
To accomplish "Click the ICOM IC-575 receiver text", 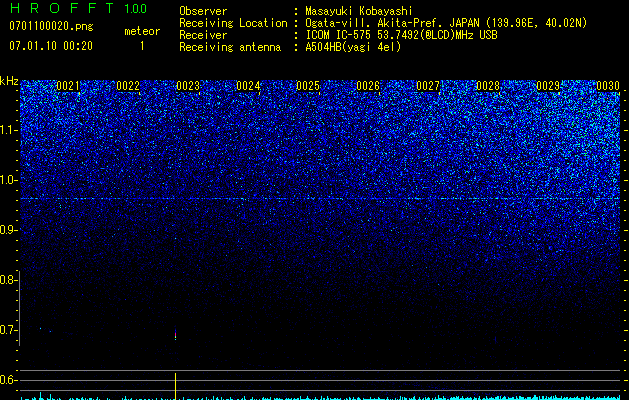I will click(x=401, y=35).
